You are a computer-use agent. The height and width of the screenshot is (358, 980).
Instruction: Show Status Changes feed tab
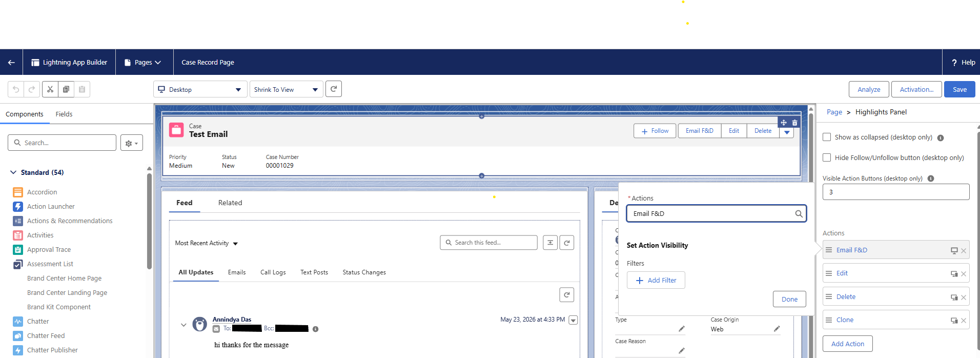pyautogui.click(x=364, y=272)
